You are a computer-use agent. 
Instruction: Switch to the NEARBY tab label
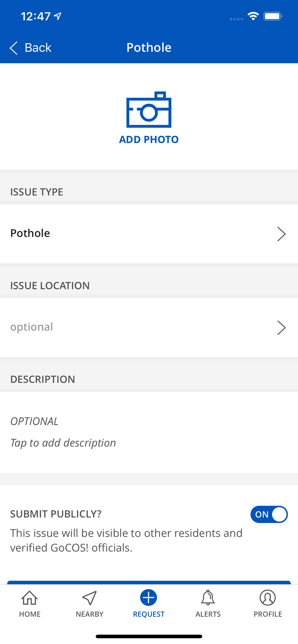click(89, 614)
